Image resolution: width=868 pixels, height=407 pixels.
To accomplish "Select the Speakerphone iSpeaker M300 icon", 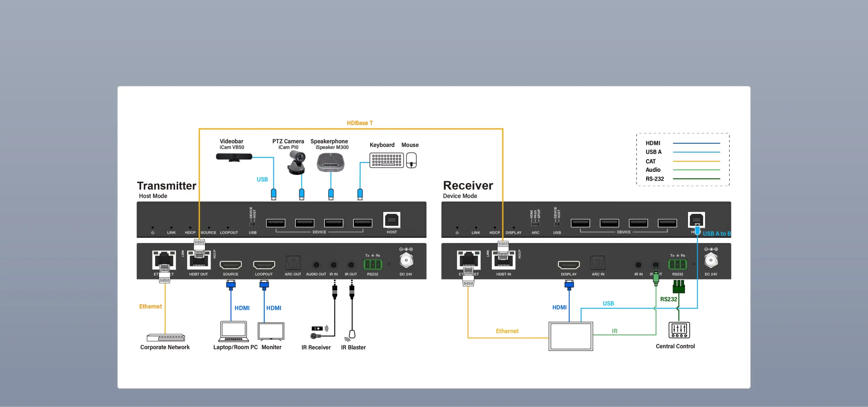I will click(331, 162).
